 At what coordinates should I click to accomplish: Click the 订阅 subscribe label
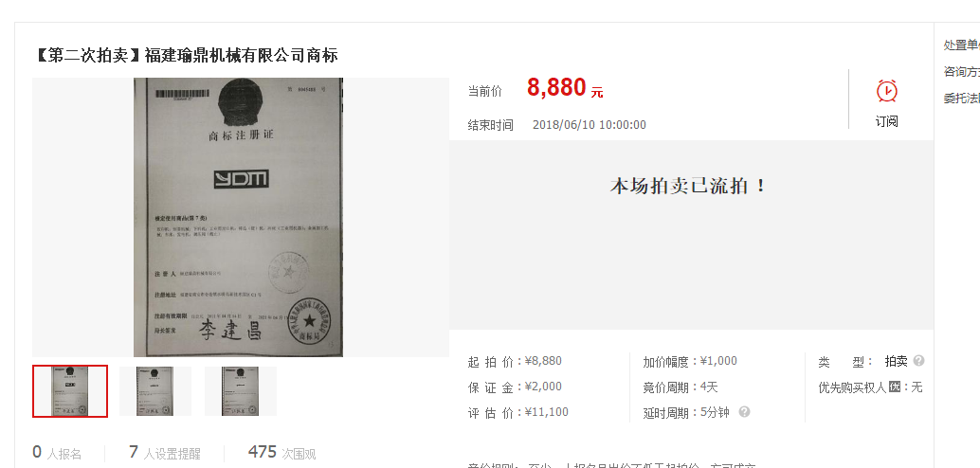(886, 121)
